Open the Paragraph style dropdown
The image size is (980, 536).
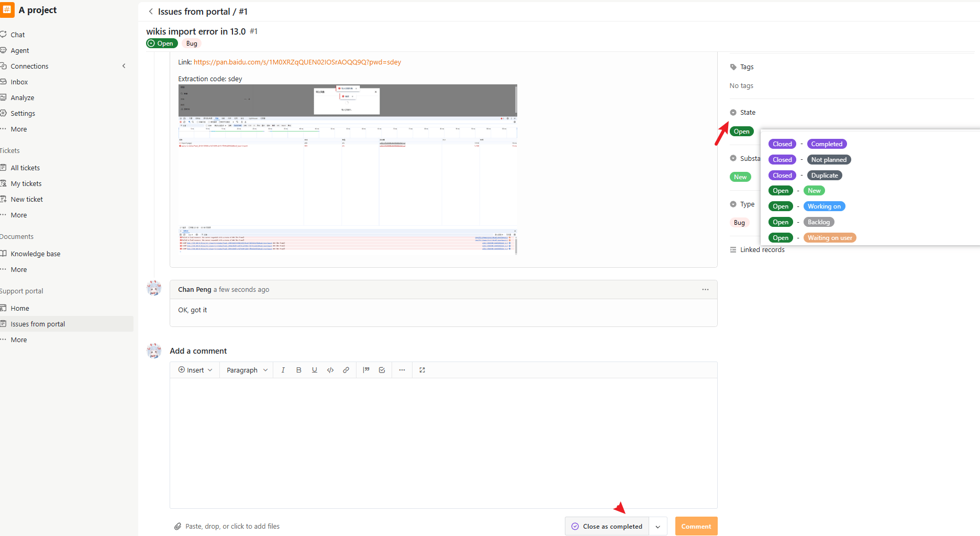point(247,370)
